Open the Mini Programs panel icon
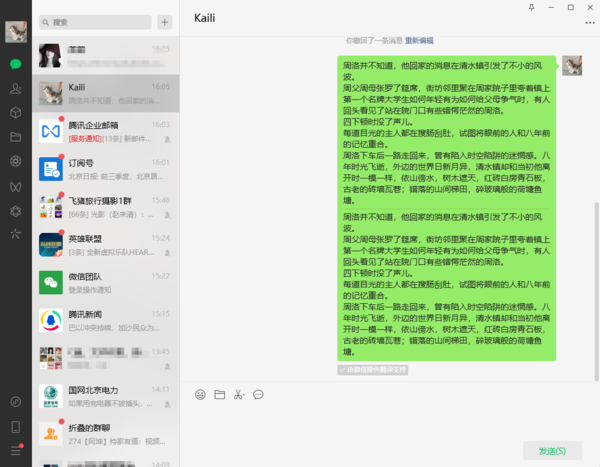Image resolution: width=600 pixels, height=467 pixels. [16, 402]
